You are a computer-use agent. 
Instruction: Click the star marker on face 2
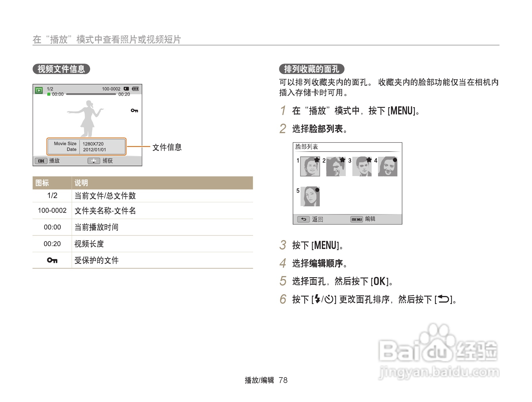coord(342,160)
